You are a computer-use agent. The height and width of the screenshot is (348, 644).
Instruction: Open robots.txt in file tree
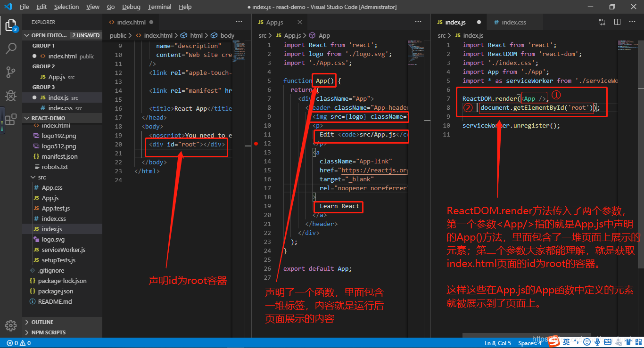click(62, 167)
